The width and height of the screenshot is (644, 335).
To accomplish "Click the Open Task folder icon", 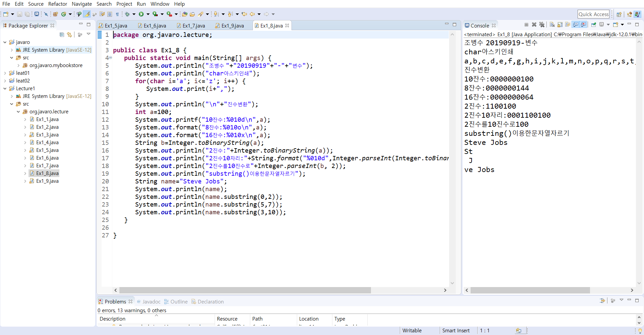I will [x=192, y=14].
